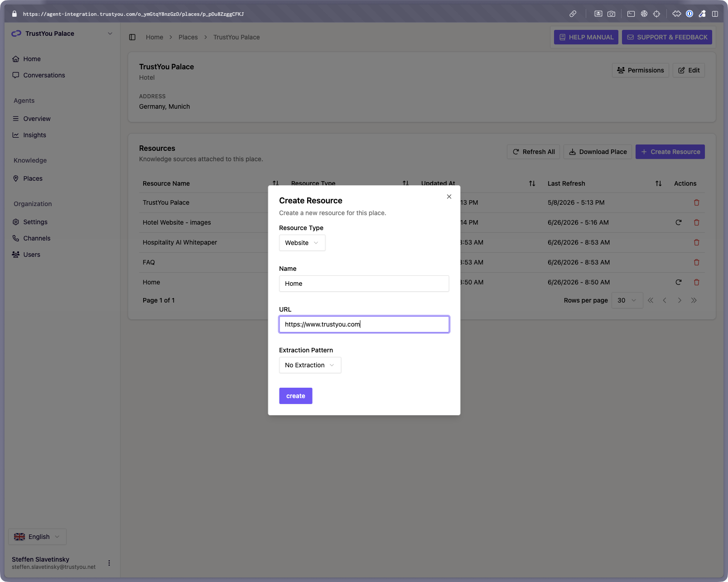The image size is (728, 582).
Task: Click the browser camera screenshot icon
Action: pos(611,14)
